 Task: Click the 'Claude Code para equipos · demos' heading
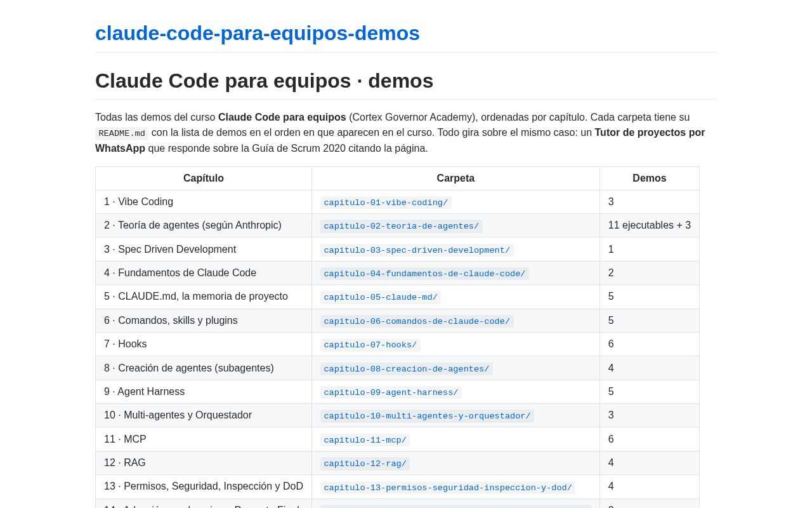[x=264, y=81]
